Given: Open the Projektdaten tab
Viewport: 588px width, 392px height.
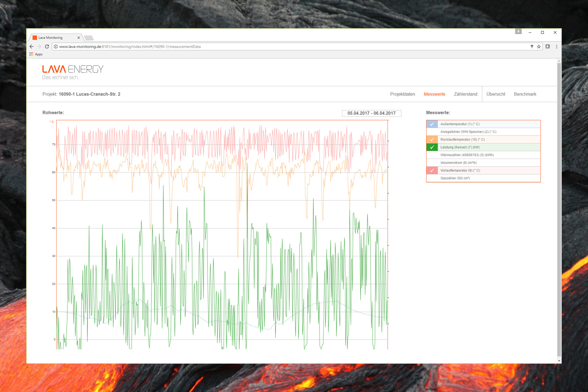Looking at the screenshot, I should [x=402, y=94].
